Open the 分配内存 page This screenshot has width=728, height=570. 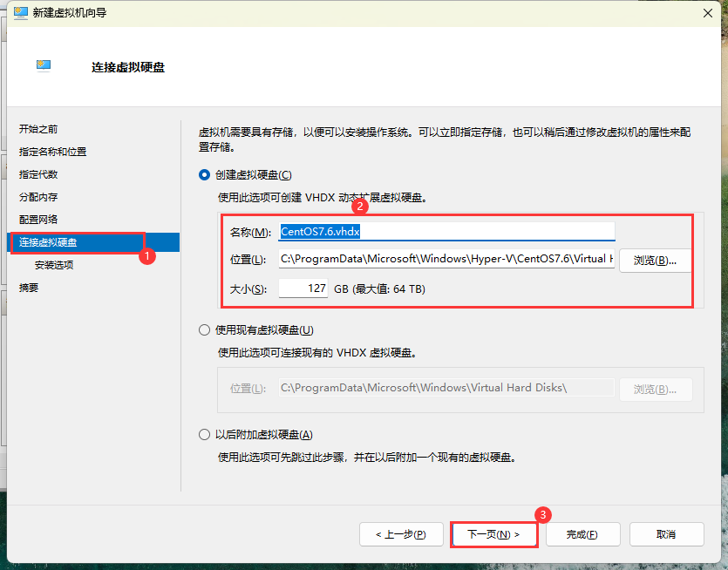38,197
